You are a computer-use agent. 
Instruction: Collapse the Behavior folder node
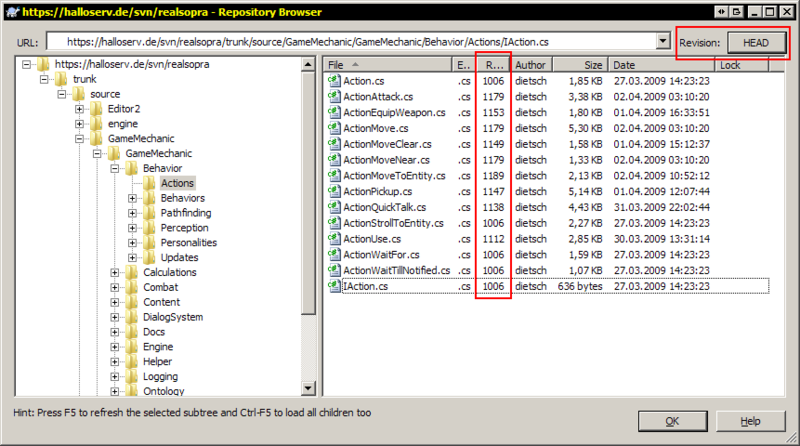[115, 168]
